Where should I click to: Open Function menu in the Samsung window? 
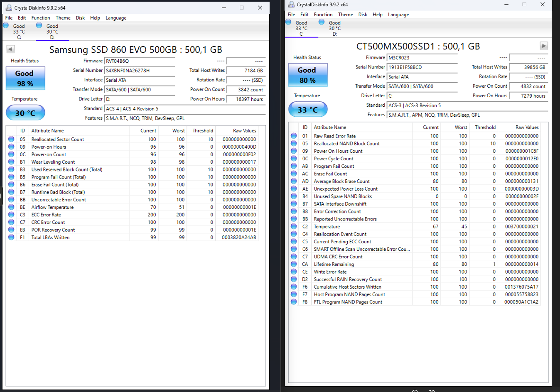click(41, 18)
